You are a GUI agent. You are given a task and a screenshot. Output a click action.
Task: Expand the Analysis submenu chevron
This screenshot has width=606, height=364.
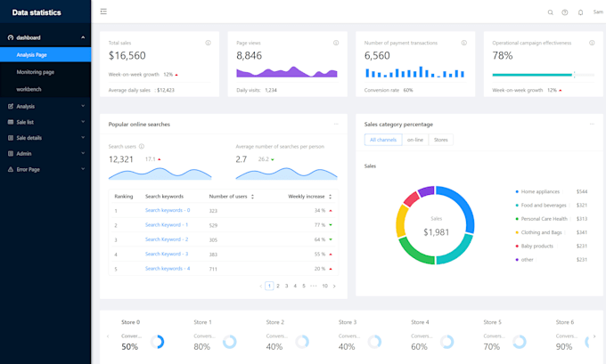[x=83, y=106]
